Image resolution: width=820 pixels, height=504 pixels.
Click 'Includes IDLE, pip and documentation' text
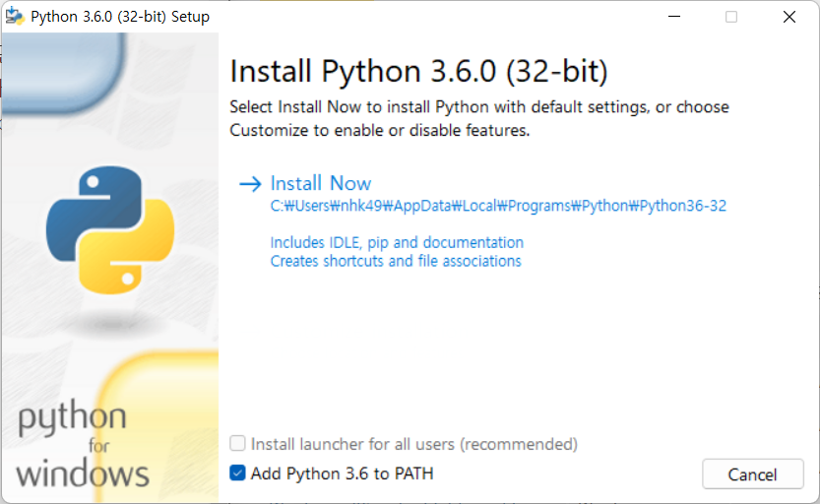tap(397, 242)
